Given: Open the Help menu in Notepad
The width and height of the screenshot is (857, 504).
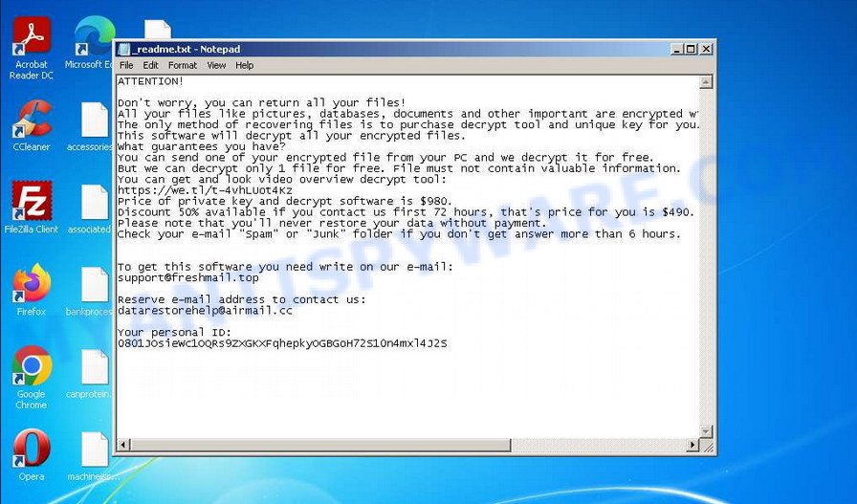Looking at the screenshot, I should pyautogui.click(x=244, y=65).
